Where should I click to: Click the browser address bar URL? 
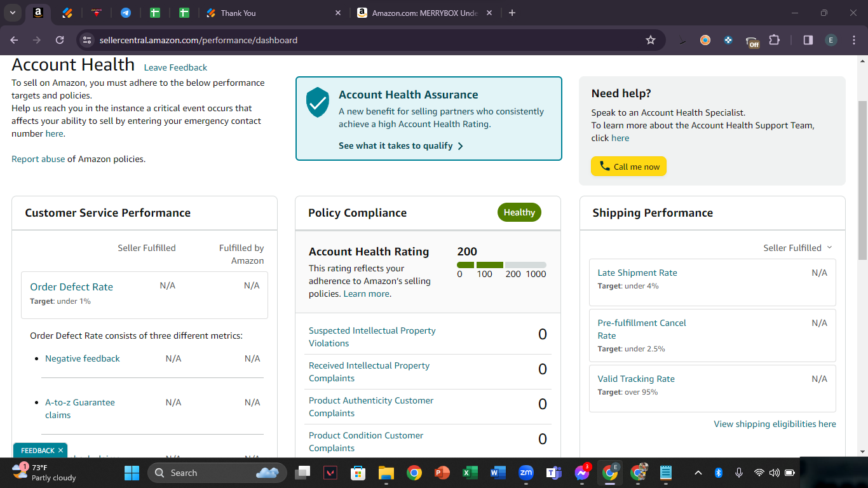[198, 40]
